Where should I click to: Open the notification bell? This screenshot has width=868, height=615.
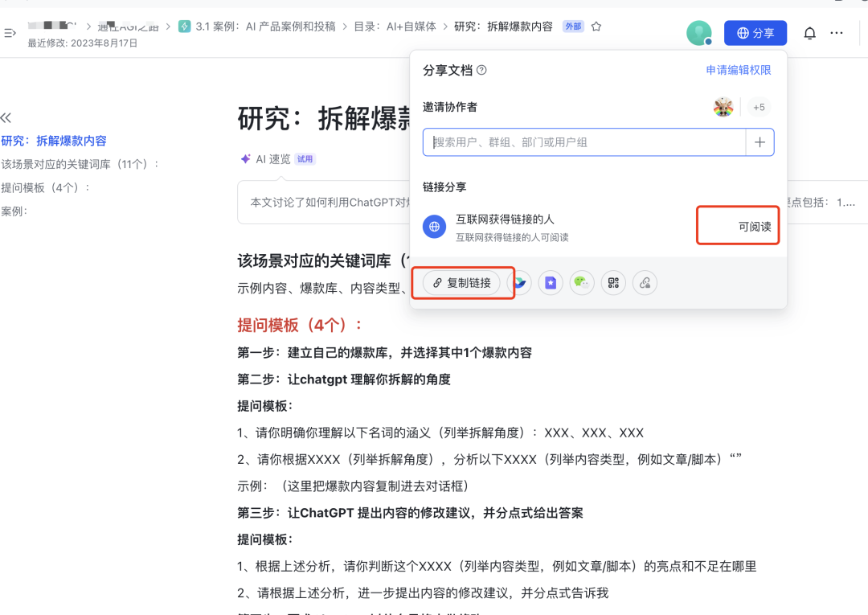810,32
